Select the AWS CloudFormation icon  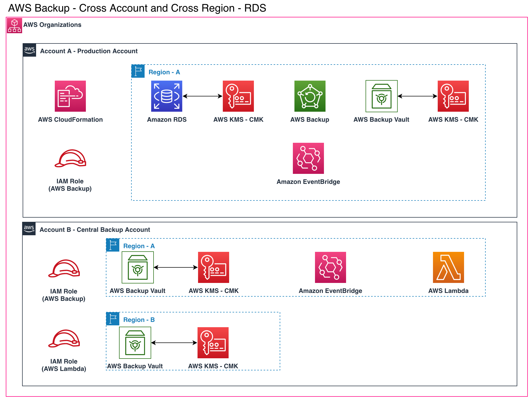tap(70, 96)
